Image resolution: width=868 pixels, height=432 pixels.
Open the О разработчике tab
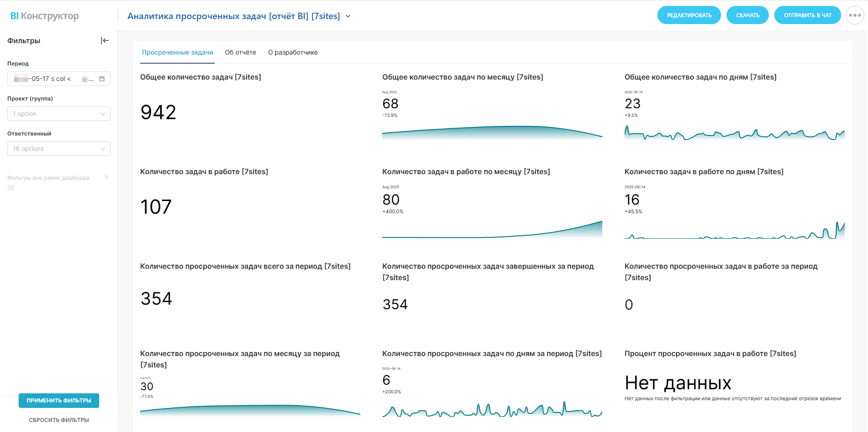point(293,52)
